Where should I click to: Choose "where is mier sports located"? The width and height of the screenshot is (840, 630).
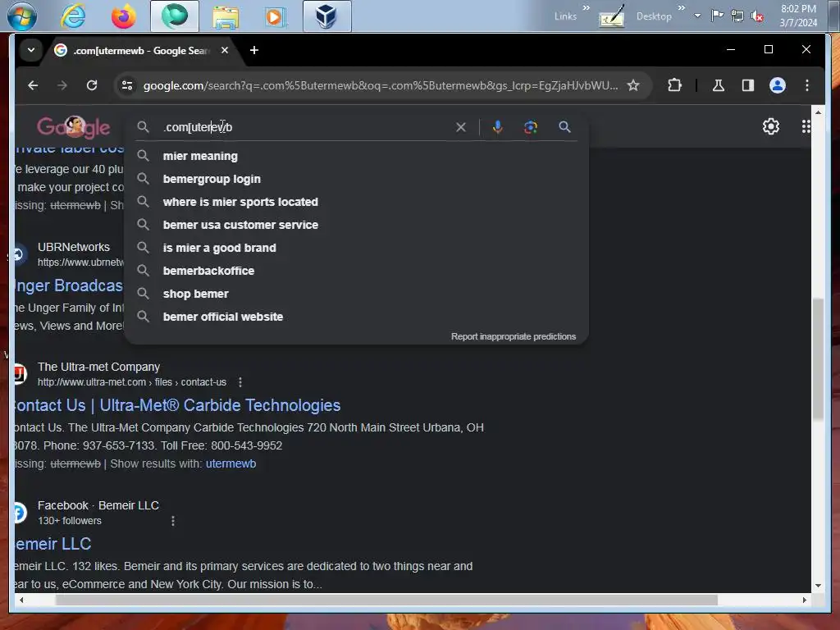point(240,202)
